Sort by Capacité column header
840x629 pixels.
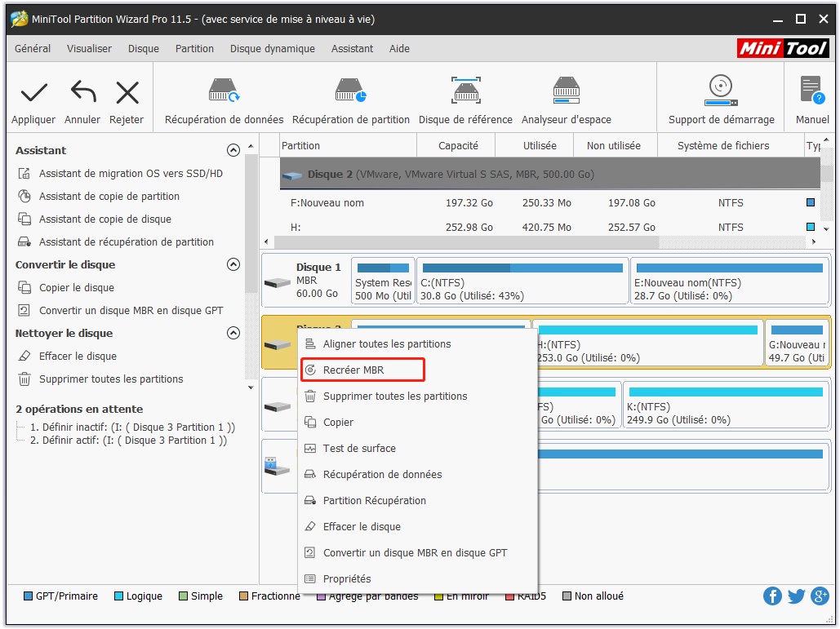[456, 145]
